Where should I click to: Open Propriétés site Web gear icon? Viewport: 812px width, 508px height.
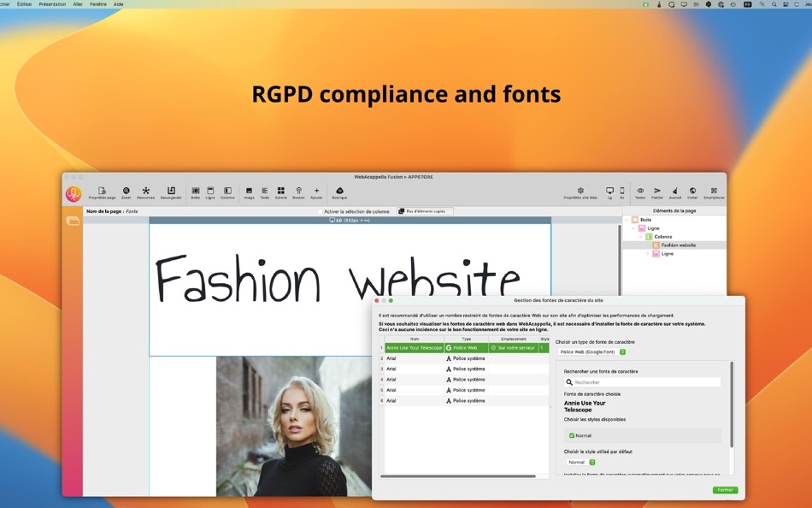pos(580,192)
